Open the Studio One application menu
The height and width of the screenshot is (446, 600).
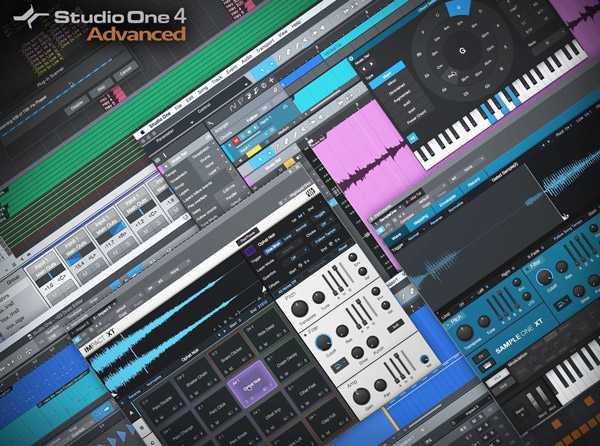click(160, 120)
